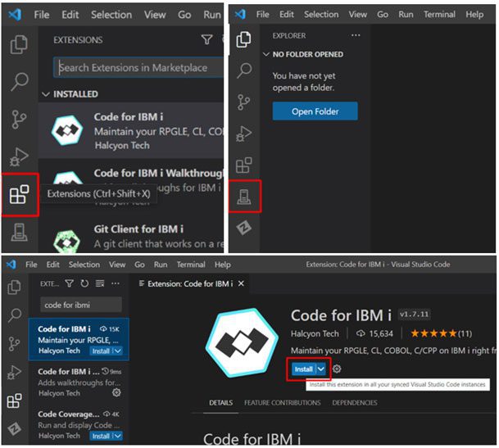The image size is (499, 448).
Task: Open IBM i icon below Extensions in top-left window
Action: click(x=20, y=232)
